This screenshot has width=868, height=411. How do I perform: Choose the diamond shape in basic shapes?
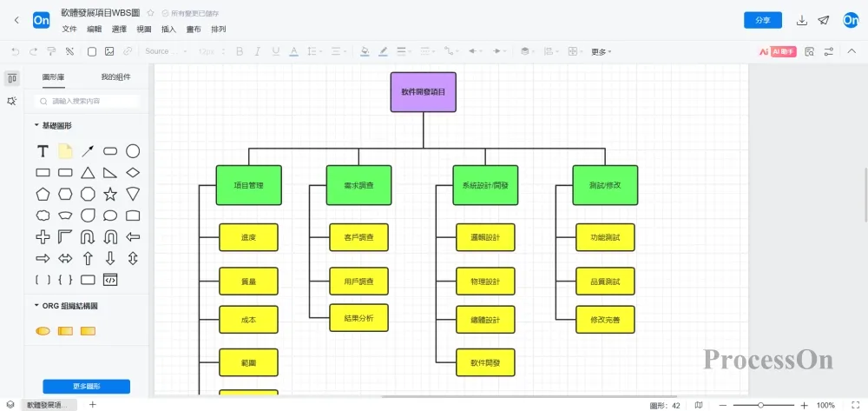coord(133,172)
